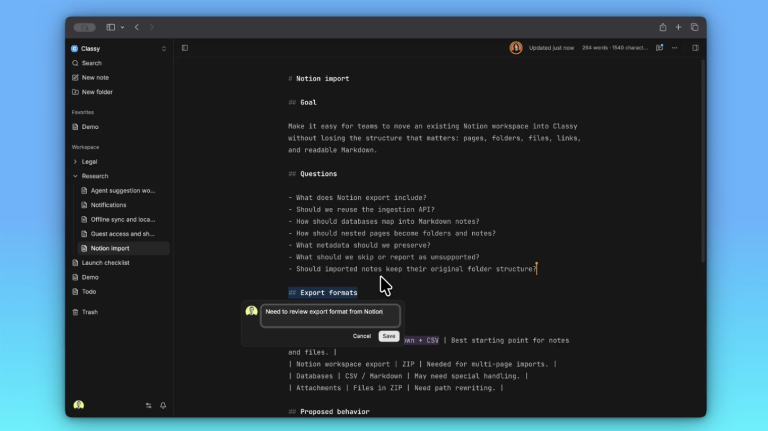The image size is (768, 431).
Task: Click the browser share icon
Action: (663, 27)
